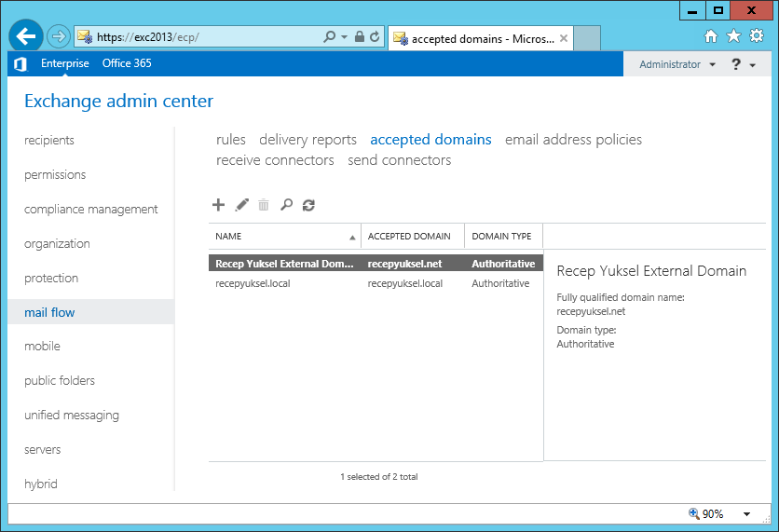
Task: Go to unified messaging in the sidebar
Action: 72,416
